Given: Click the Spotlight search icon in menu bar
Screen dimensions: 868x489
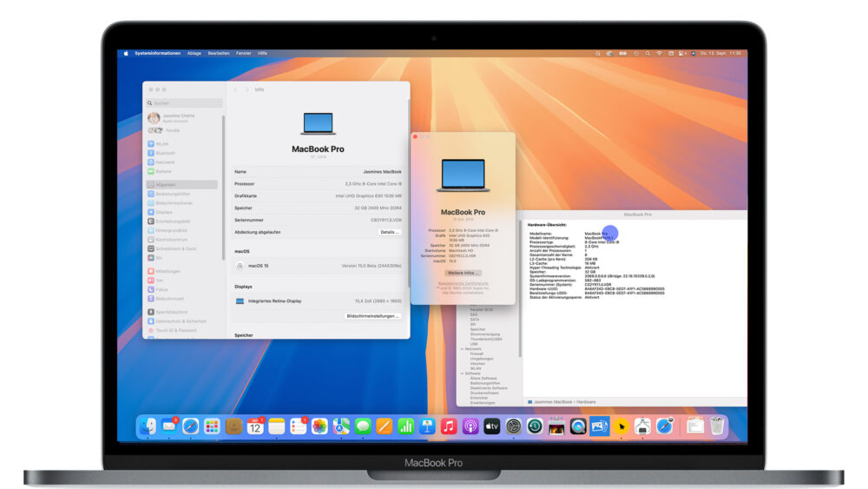Looking at the screenshot, I should [x=648, y=53].
